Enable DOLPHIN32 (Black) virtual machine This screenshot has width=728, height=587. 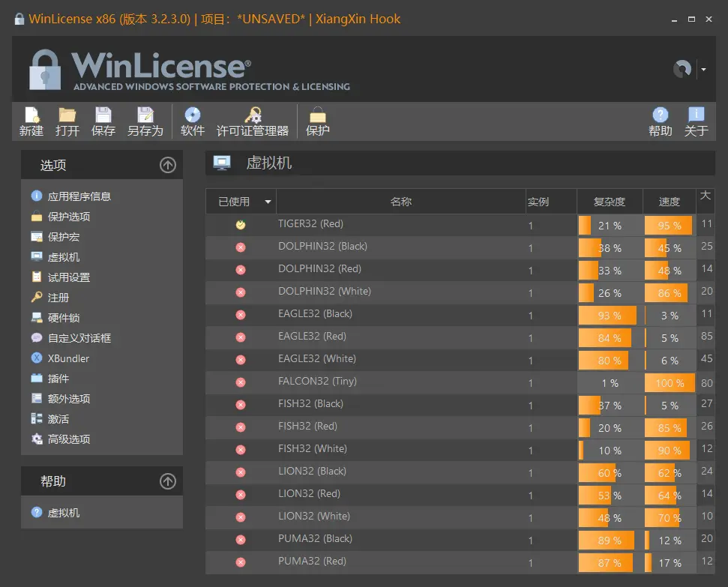point(241,247)
